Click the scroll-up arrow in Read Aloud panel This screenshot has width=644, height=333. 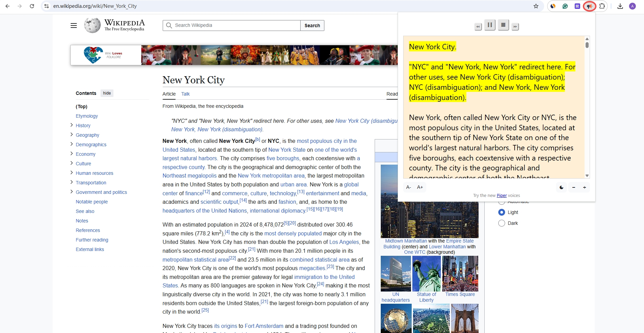(x=587, y=38)
